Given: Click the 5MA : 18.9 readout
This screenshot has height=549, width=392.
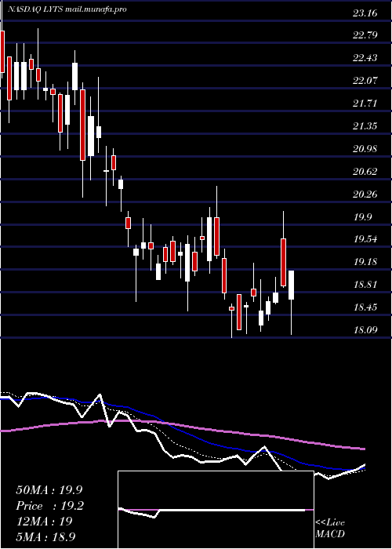Looking at the screenshot, I should 45,536.
